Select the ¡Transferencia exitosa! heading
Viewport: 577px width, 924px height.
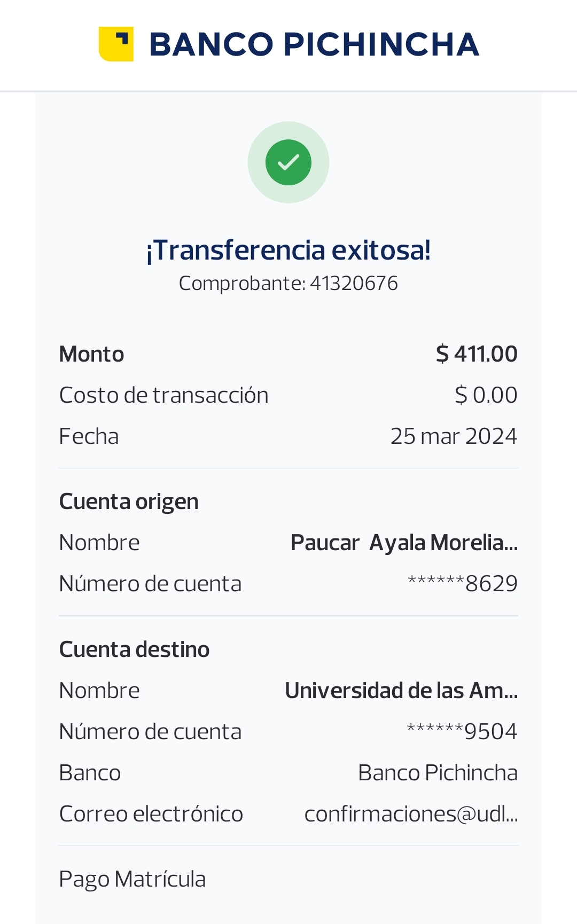(288, 250)
